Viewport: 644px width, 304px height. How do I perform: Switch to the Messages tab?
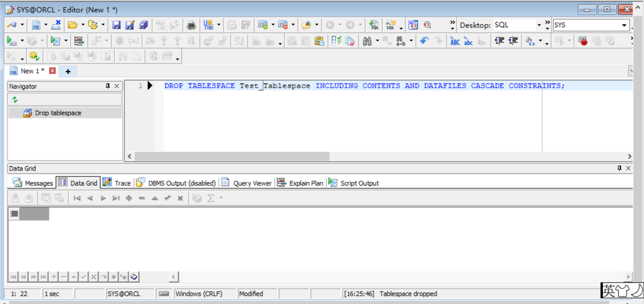33,183
